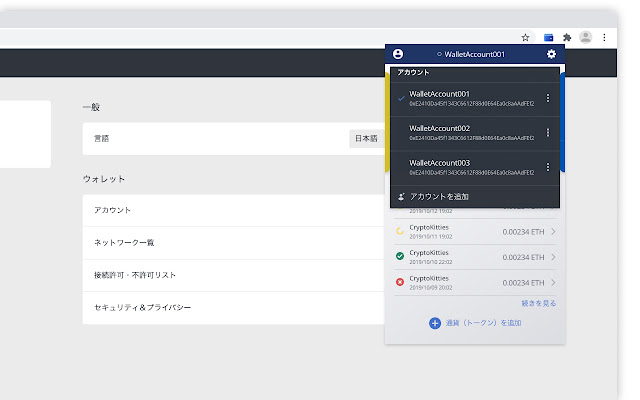Click the green success status icon
This screenshot has width=640, height=400.
(x=400, y=256)
